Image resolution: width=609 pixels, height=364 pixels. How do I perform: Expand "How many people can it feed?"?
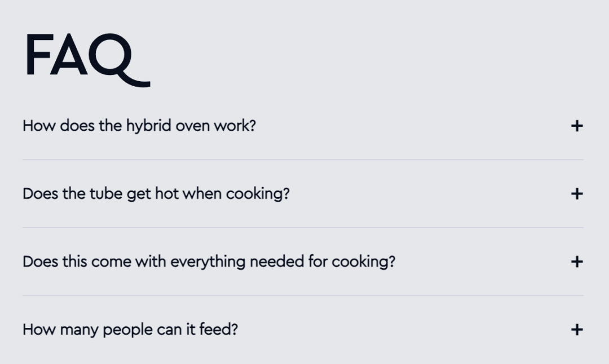[x=130, y=330]
